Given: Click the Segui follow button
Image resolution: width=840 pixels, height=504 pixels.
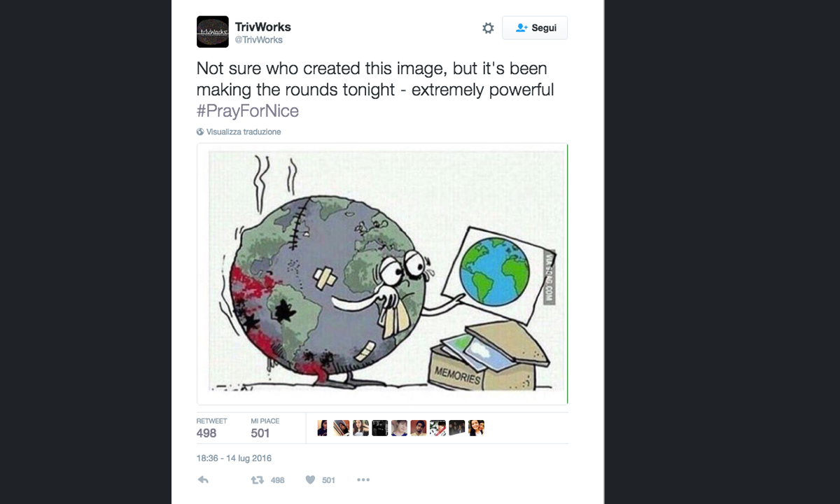Looking at the screenshot, I should [x=535, y=28].
